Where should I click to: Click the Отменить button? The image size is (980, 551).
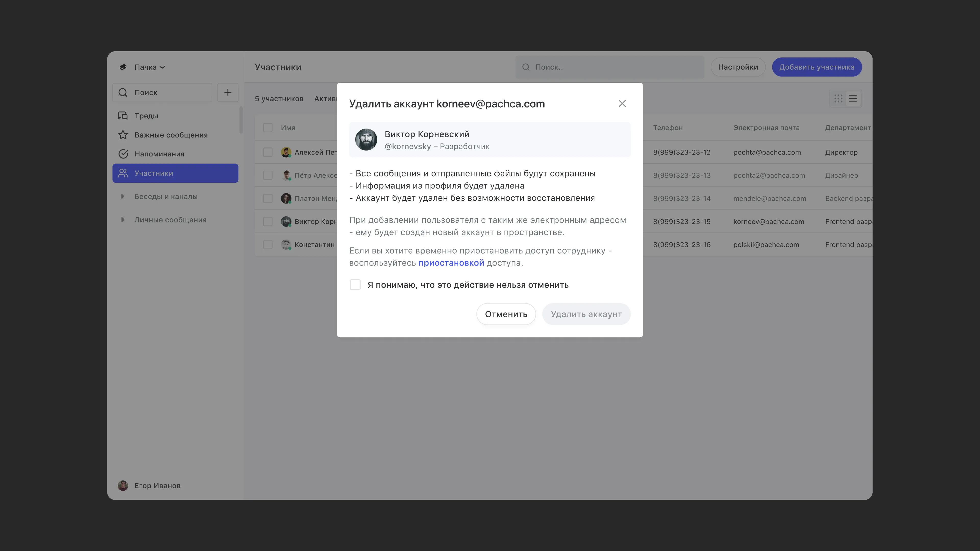tap(506, 314)
